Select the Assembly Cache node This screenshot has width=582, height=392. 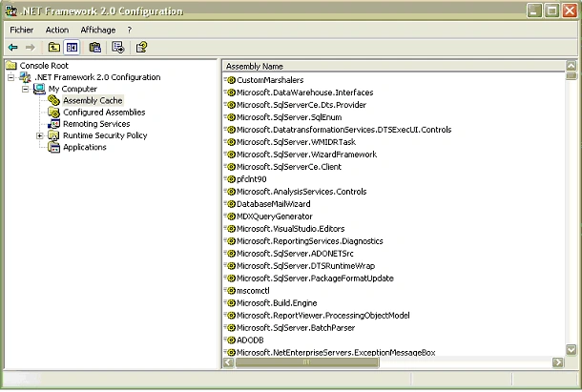(93, 100)
